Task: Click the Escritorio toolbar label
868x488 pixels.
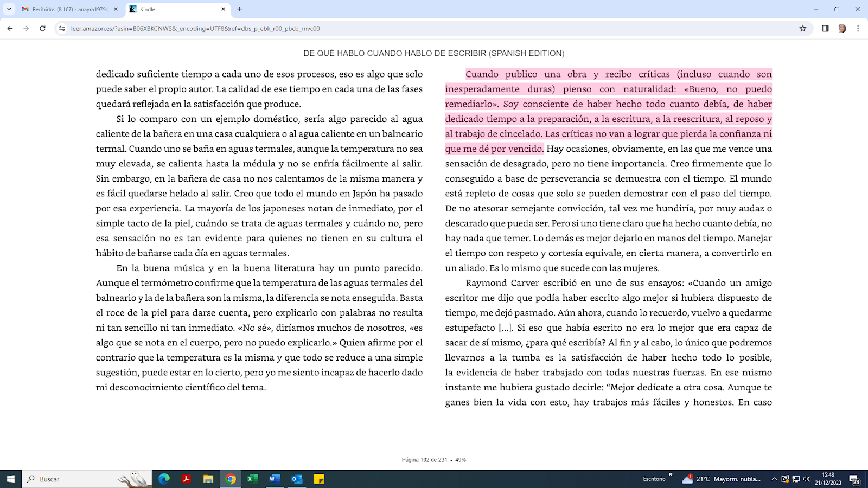Action: coord(654,479)
